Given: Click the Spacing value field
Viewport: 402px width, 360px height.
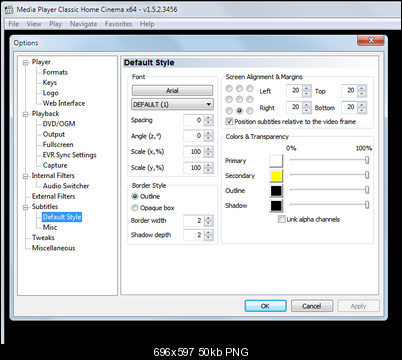Looking at the screenshot, I should (x=194, y=120).
